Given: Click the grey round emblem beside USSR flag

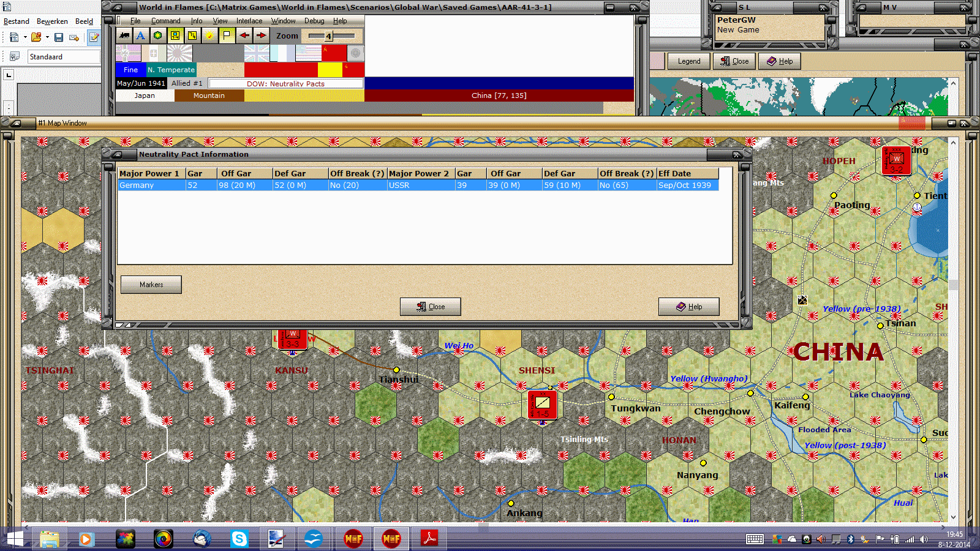Looking at the screenshot, I should (x=355, y=53).
